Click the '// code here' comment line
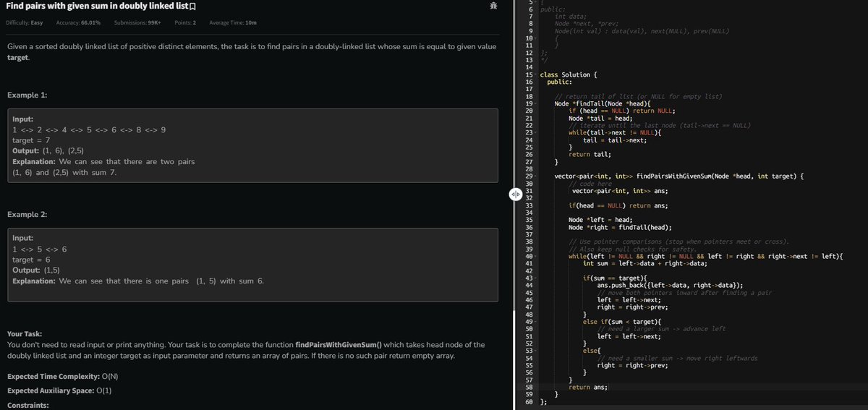Screen dimensions: 868x410 click(590, 184)
